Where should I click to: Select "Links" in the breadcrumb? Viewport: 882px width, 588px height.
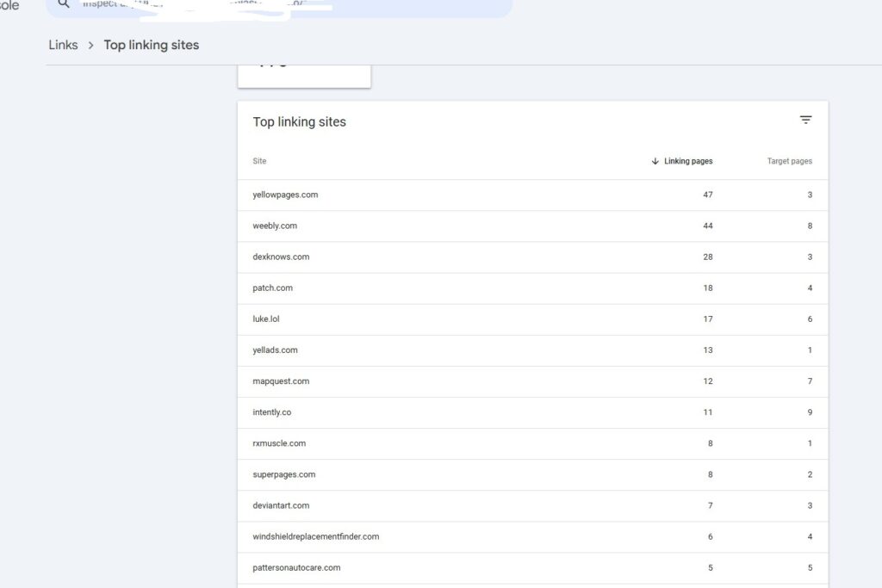tap(62, 45)
